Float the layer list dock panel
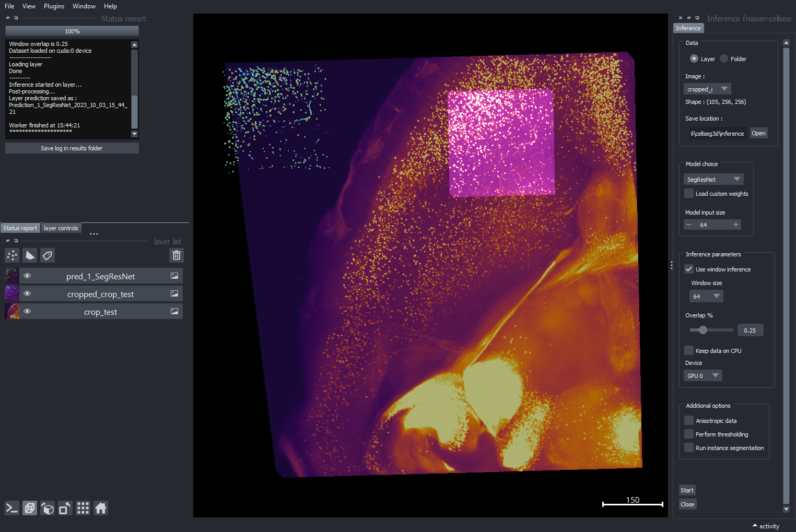Viewport: 796px width, 532px height. (x=16, y=241)
